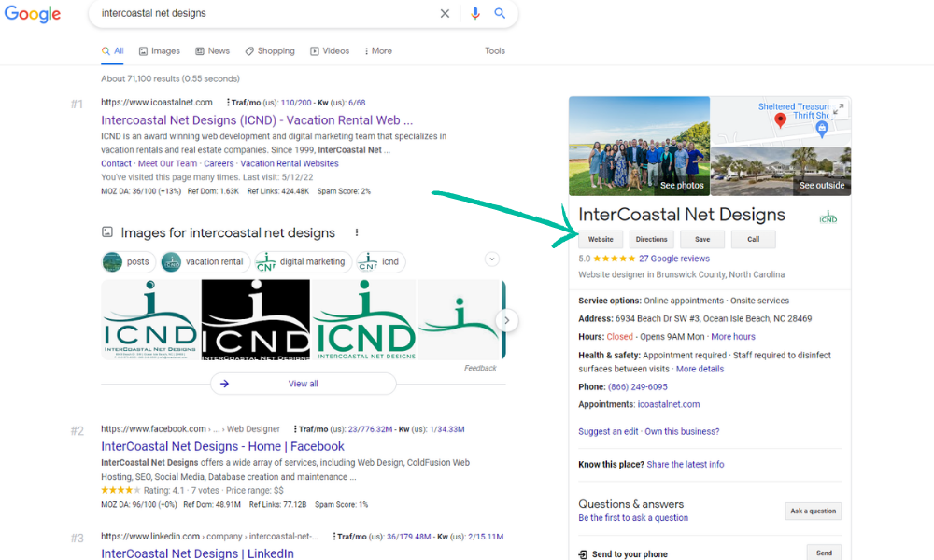Click the red map pin marker
Viewport: 934px width, 560px height.
pos(780,119)
